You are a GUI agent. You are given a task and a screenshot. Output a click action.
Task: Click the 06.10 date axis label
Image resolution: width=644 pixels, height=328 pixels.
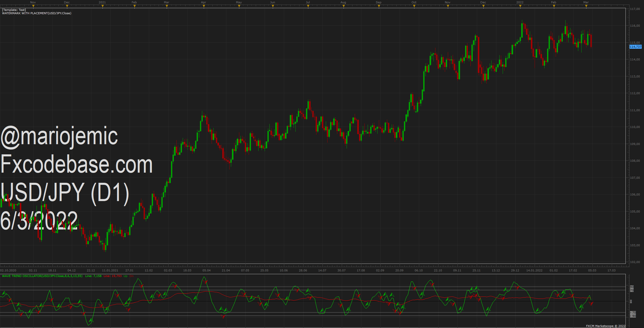tap(419, 270)
